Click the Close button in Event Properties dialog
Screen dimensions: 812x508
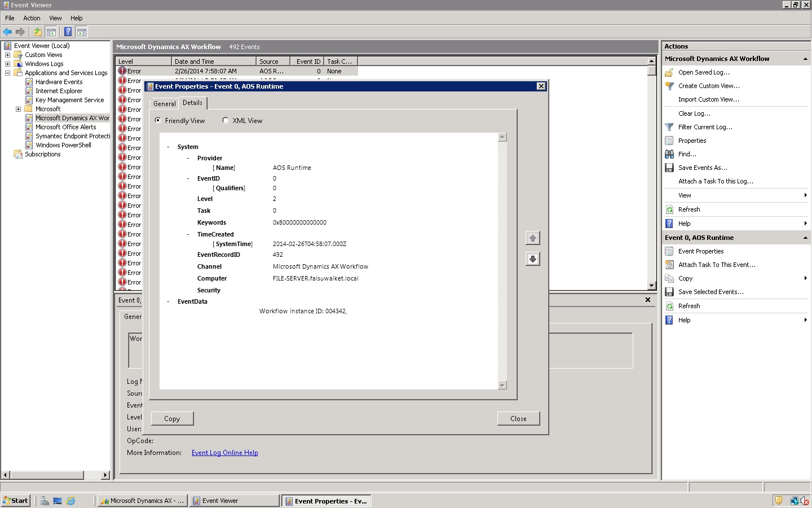coord(518,418)
